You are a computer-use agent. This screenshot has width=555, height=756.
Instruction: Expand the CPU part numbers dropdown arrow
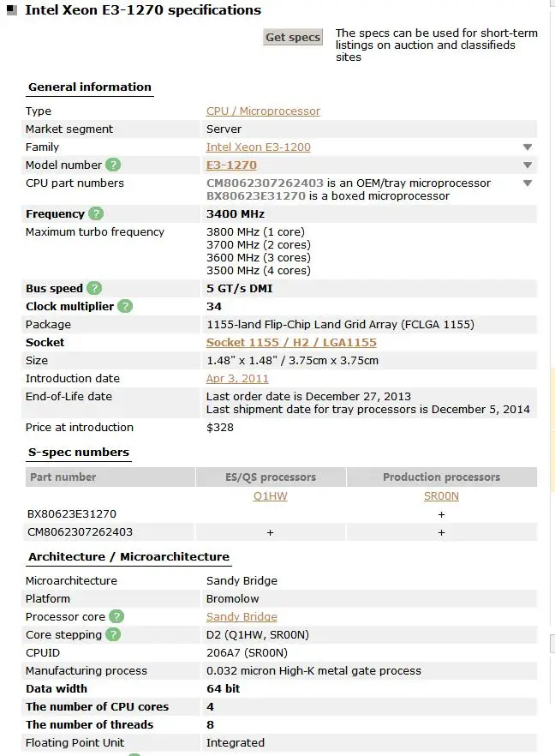pos(528,183)
